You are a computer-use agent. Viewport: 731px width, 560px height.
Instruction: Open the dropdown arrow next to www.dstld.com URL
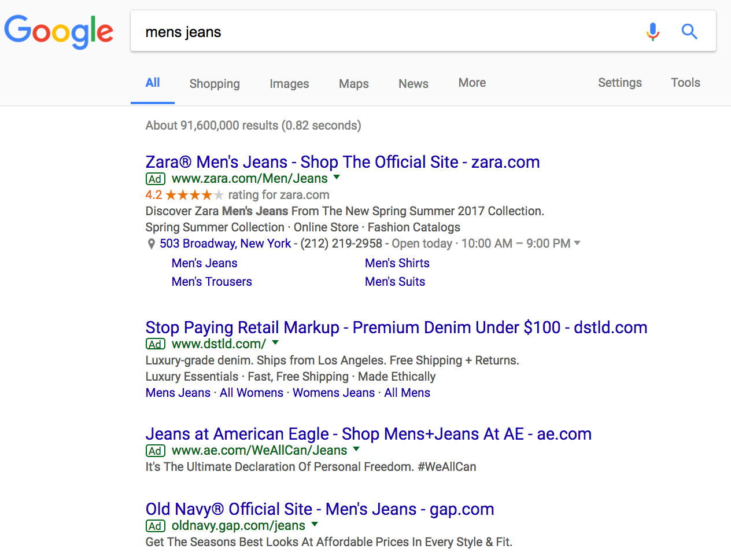[276, 344]
